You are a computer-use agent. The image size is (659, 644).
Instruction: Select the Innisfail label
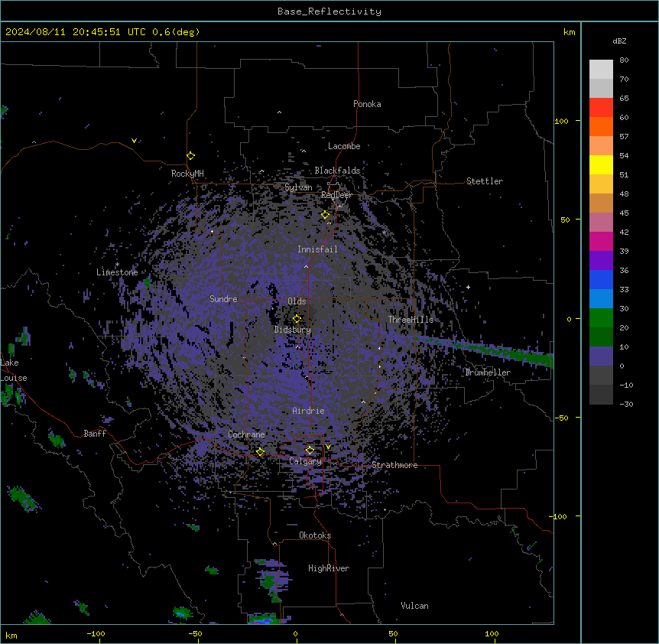coord(317,249)
